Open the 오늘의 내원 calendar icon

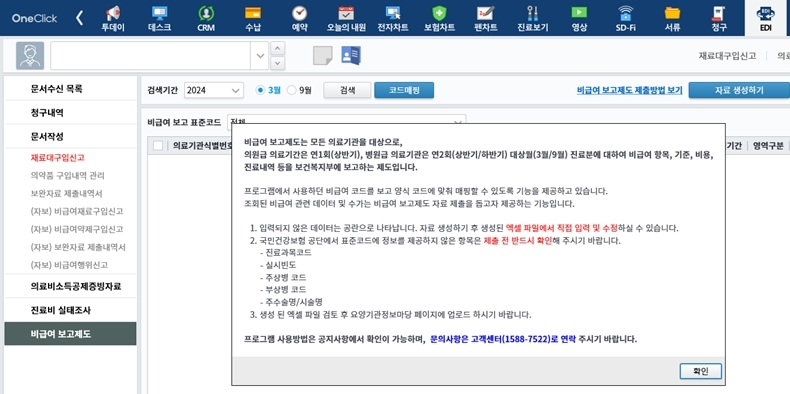click(x=346, y=18)
